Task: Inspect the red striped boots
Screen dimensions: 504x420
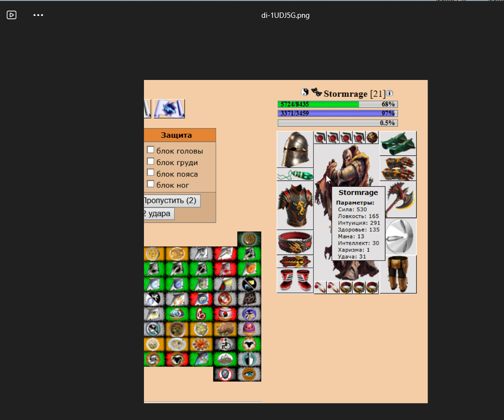Action: (295, 281)
